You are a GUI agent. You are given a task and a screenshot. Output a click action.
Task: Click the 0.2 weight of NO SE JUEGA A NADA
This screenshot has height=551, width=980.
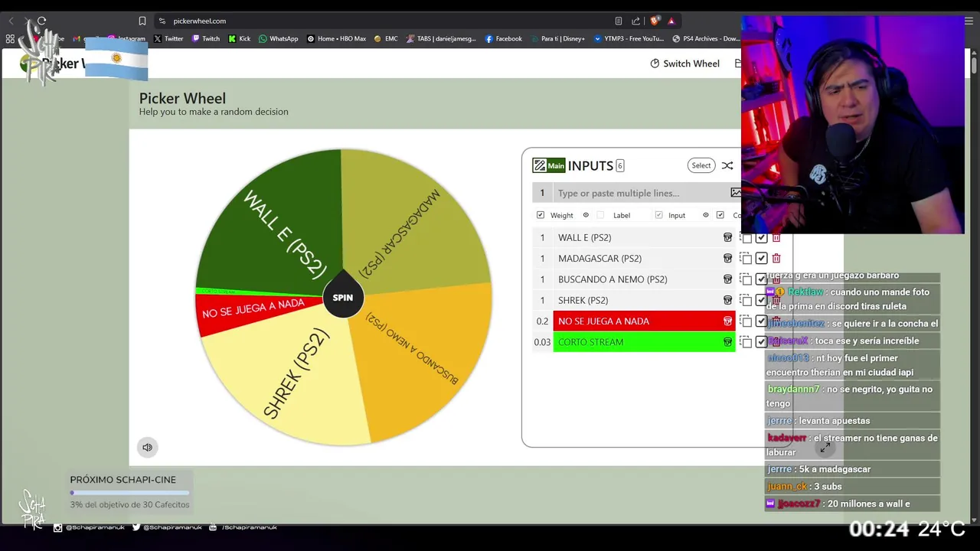542,321
